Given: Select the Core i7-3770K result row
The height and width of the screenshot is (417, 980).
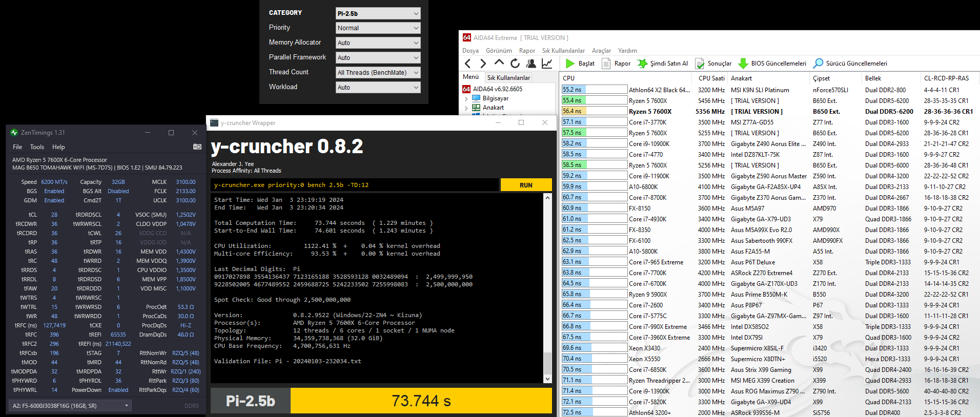Looking at the screenshot, I should 770,122.
